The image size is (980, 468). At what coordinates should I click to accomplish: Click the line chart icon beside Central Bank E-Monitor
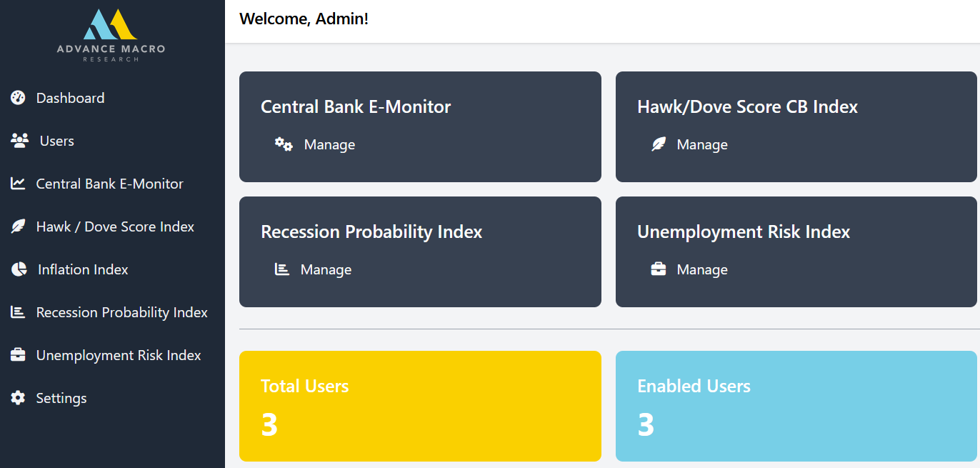tap(18, 184)
